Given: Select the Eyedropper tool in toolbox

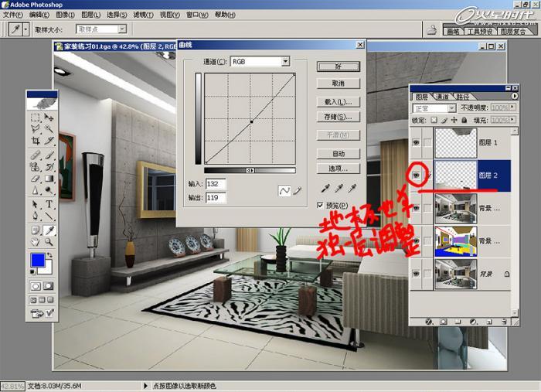Looking at the screenshot, I should coord(49,230).
